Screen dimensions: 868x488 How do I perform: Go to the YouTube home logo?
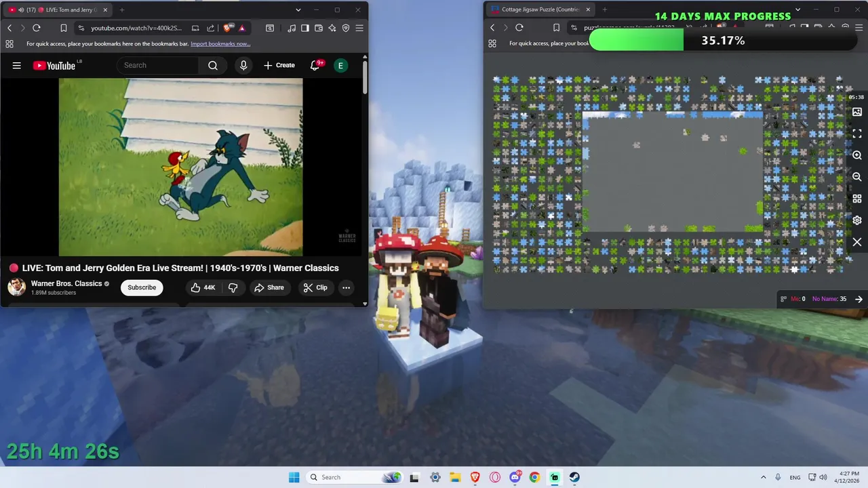(x=54, y=66)
